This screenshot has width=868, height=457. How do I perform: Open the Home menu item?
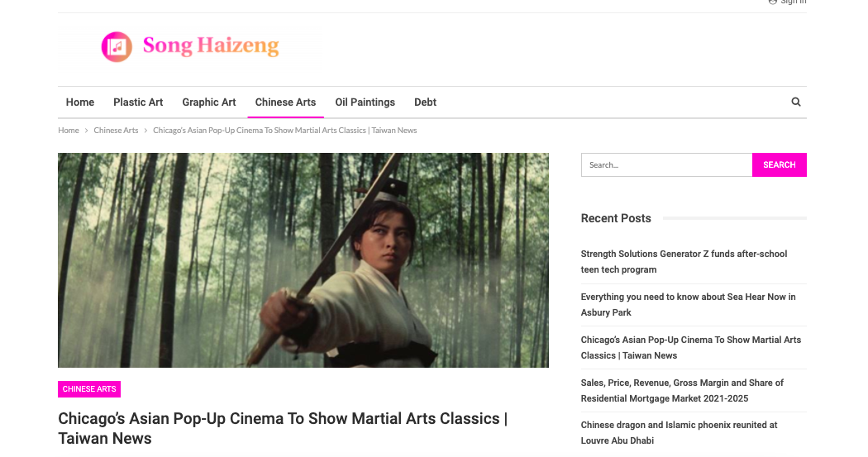pyautogui.click(x=80, y=102)
